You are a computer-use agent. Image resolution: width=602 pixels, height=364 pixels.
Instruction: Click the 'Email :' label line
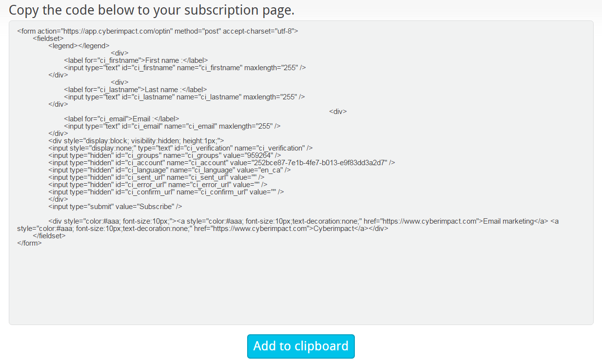click(x=121, y=119)
